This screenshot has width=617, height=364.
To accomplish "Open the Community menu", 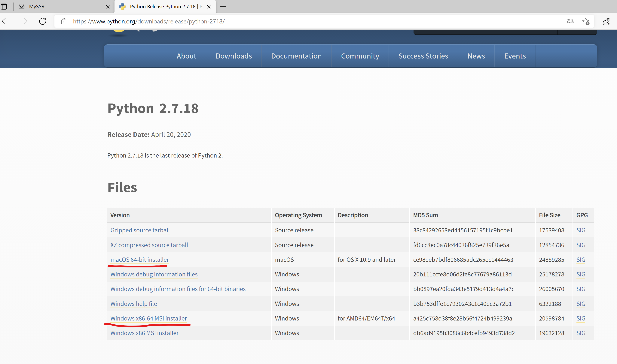I will coord(360,56).
